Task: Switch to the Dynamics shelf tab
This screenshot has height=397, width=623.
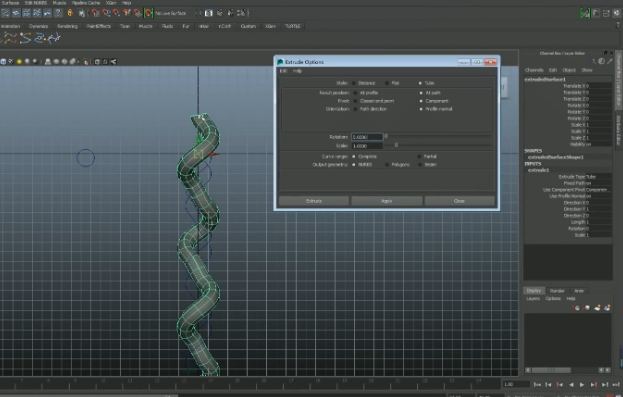Action: (x=39, y=26)
